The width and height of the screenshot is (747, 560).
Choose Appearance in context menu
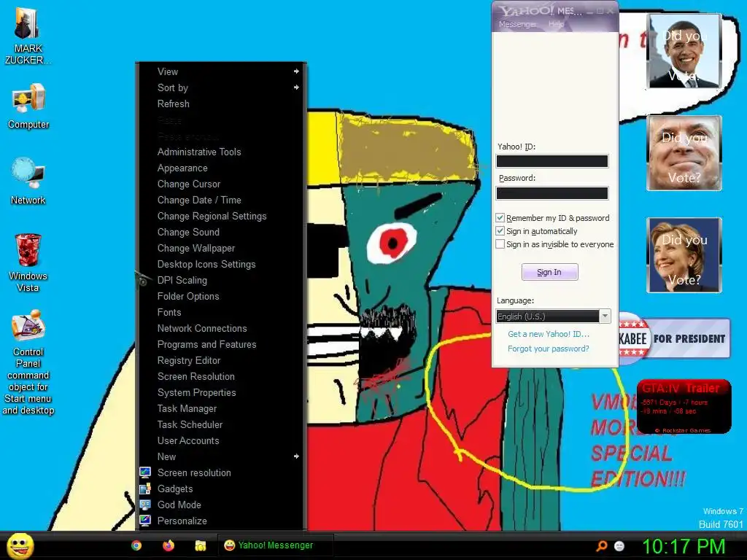222,168
